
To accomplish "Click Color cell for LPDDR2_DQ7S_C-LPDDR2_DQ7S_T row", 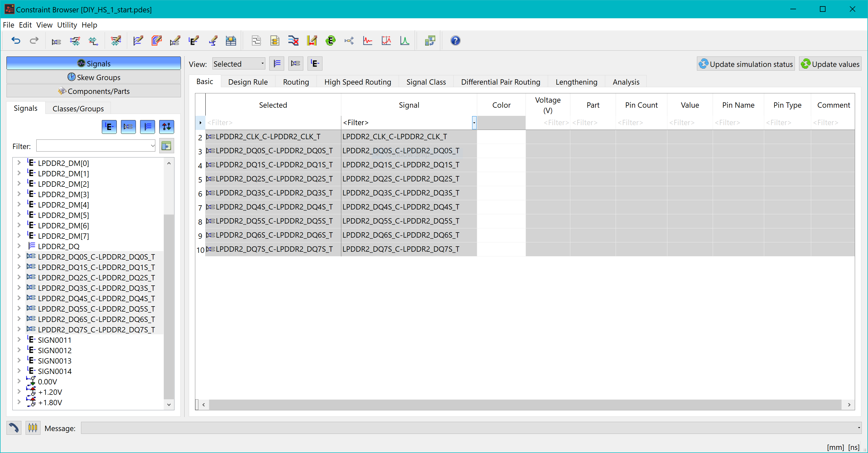I will 501,249.
